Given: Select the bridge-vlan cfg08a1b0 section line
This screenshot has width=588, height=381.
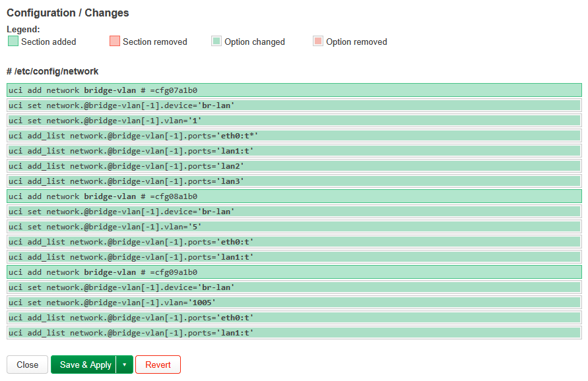Looking at the screenshot, I should coord(294,196).
